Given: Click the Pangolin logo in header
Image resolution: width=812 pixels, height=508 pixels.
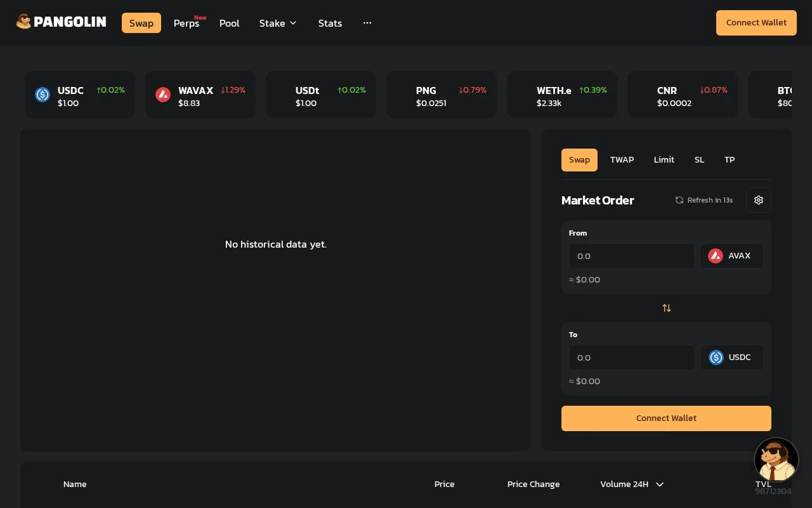Looking at the screenshot, I should tap(61, 22).
